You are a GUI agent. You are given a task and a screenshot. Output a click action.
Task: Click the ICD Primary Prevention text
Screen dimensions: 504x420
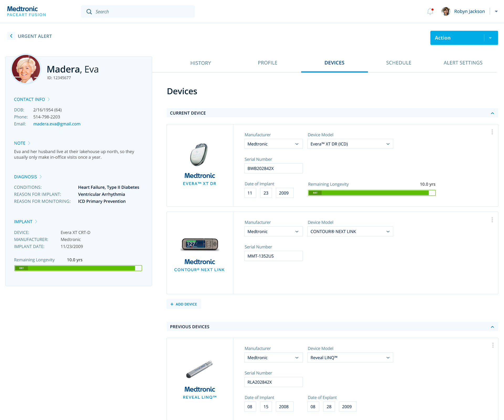pyautogui.click(x=102, y=201)
